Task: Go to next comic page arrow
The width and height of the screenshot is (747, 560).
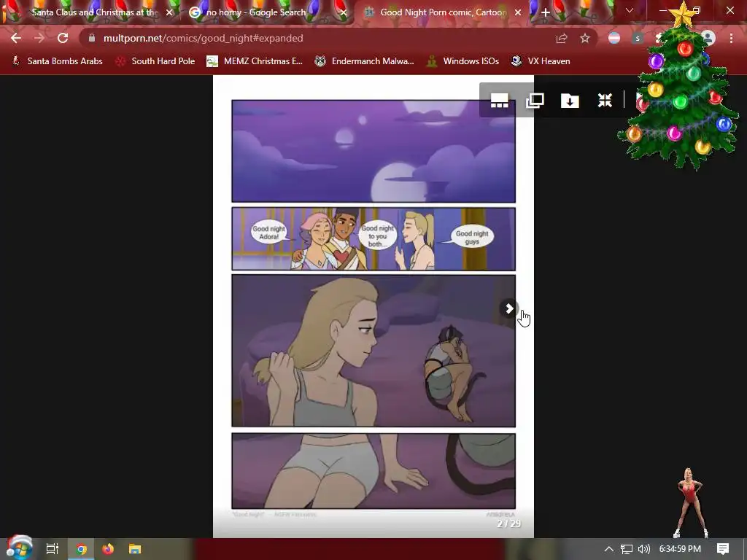Action: [508, 308]
